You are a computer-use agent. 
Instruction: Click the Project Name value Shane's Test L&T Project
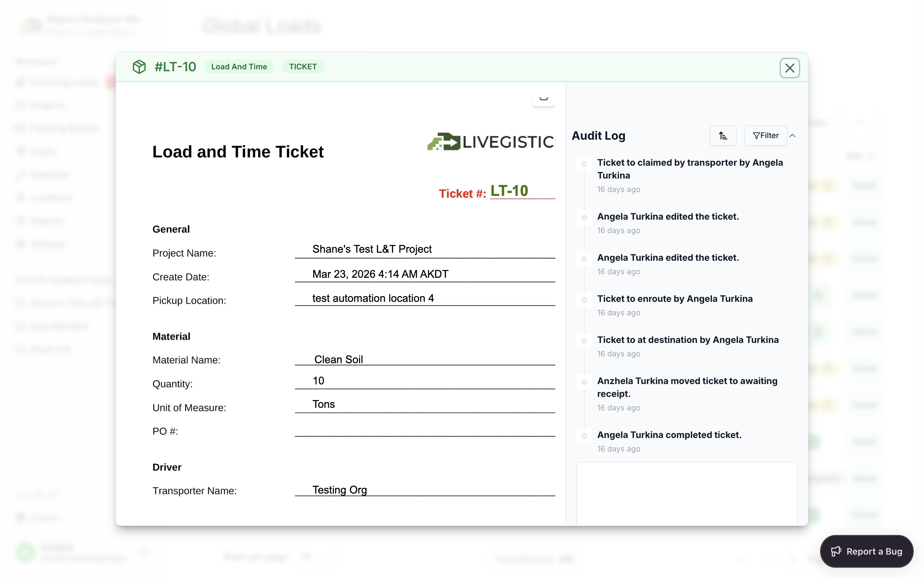(372, 249)
